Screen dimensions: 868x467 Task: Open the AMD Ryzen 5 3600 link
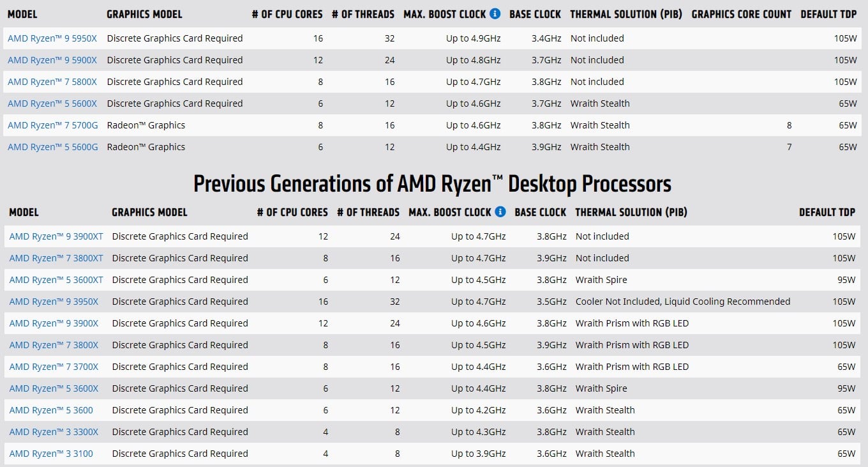(51, 410)
